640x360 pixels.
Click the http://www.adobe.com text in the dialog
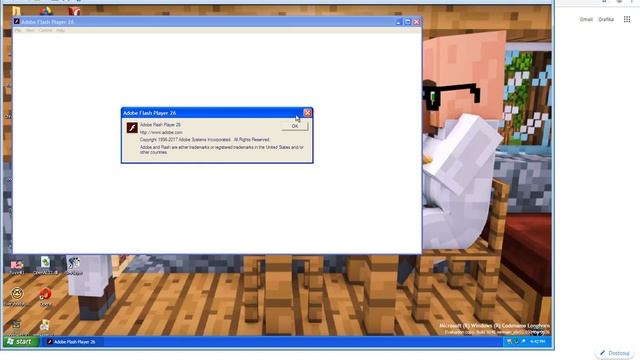[161, 132]
